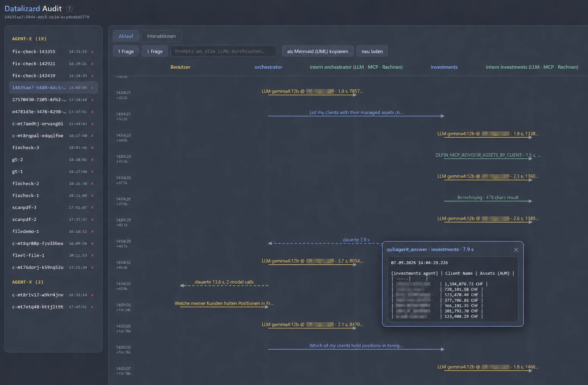The width and height of the screenshot is (588, 385).
Task: Delete the scanpdf-3 session using its x icon
Action: pyautogui.click(x=92, y=207)
